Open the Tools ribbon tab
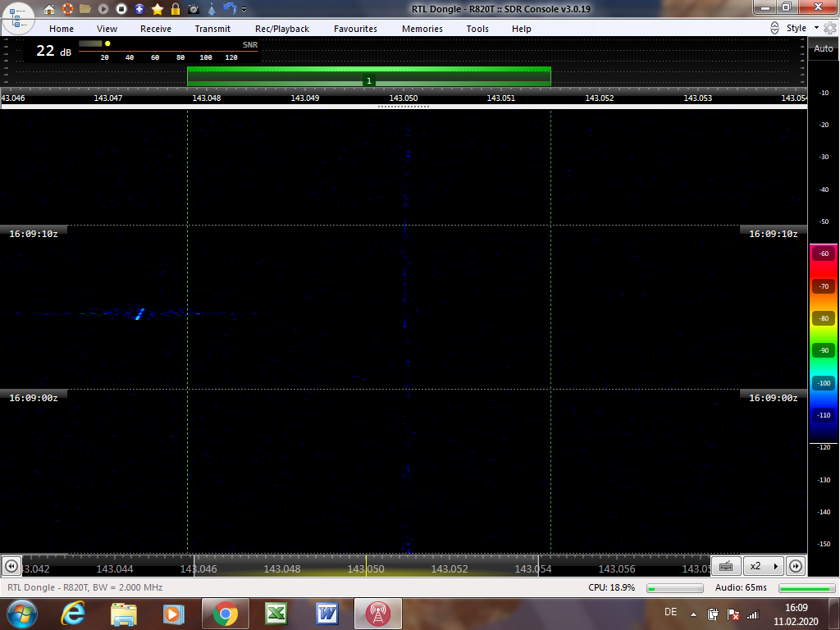The width and height of the screenshot is (840, 630). pos(477,29)
